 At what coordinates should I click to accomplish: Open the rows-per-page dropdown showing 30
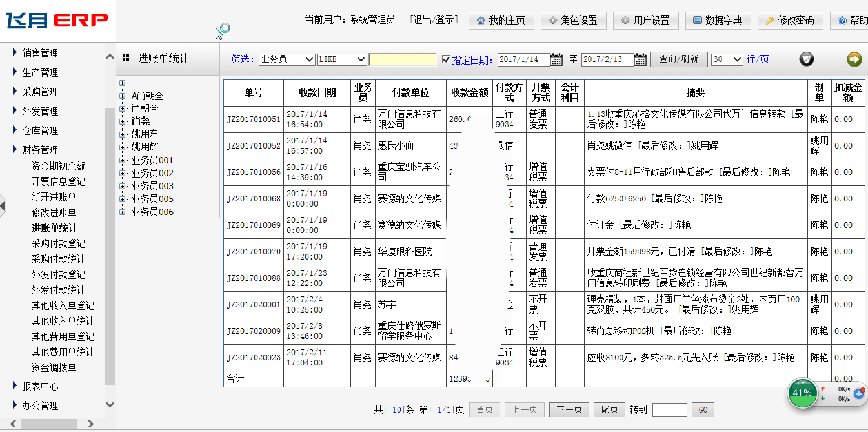coord(727,59)
